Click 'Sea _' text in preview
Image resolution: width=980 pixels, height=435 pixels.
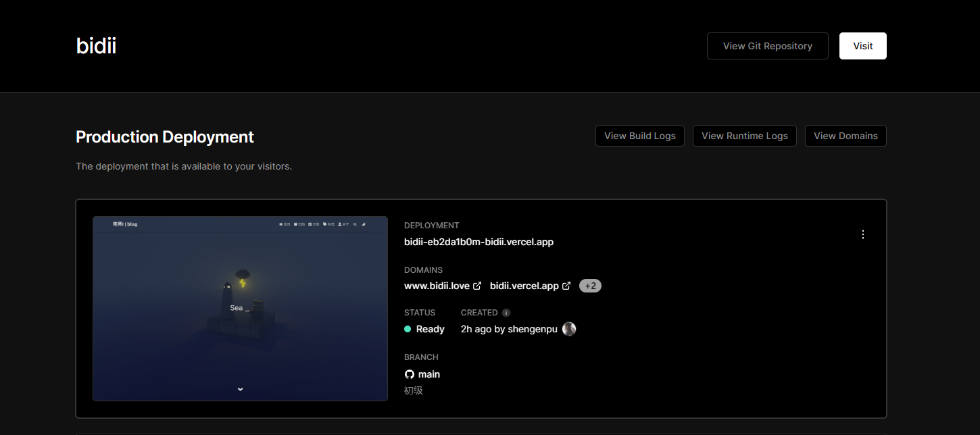[x=239, y=308]
